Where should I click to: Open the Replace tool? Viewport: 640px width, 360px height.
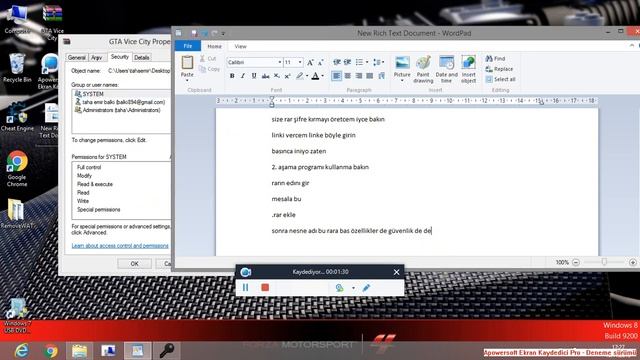(x=499, y=69)
